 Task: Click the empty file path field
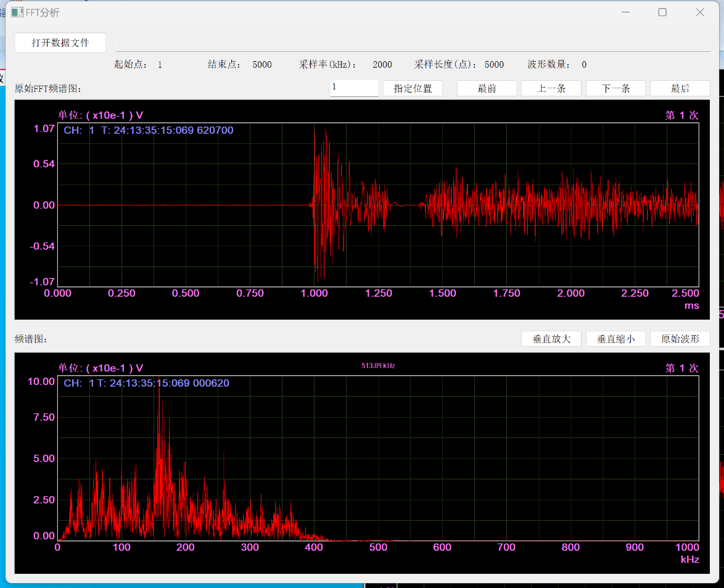tap(412, 43)
